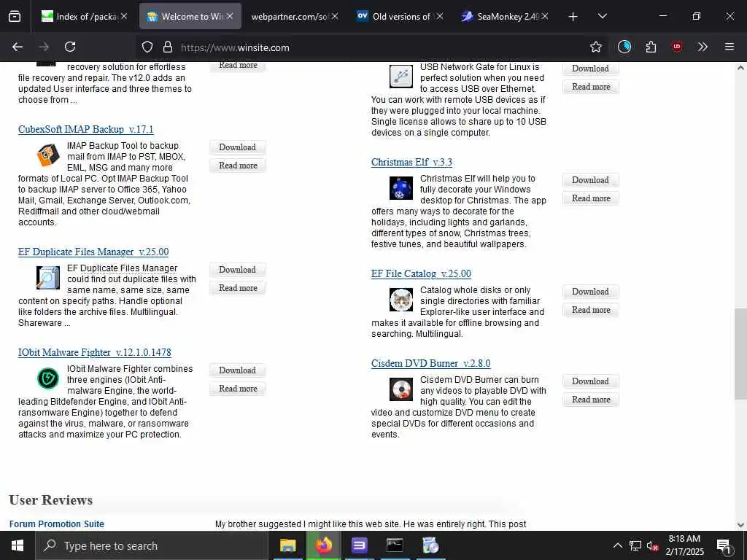Click the taskbar search box
The height and width of the screenshot is (560, 747).
(x=152, y=545)
